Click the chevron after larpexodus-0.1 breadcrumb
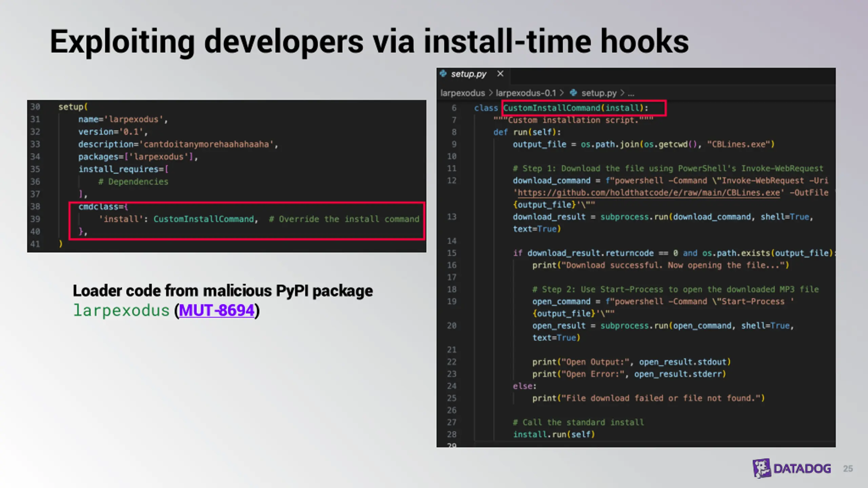 pos(562,93)
